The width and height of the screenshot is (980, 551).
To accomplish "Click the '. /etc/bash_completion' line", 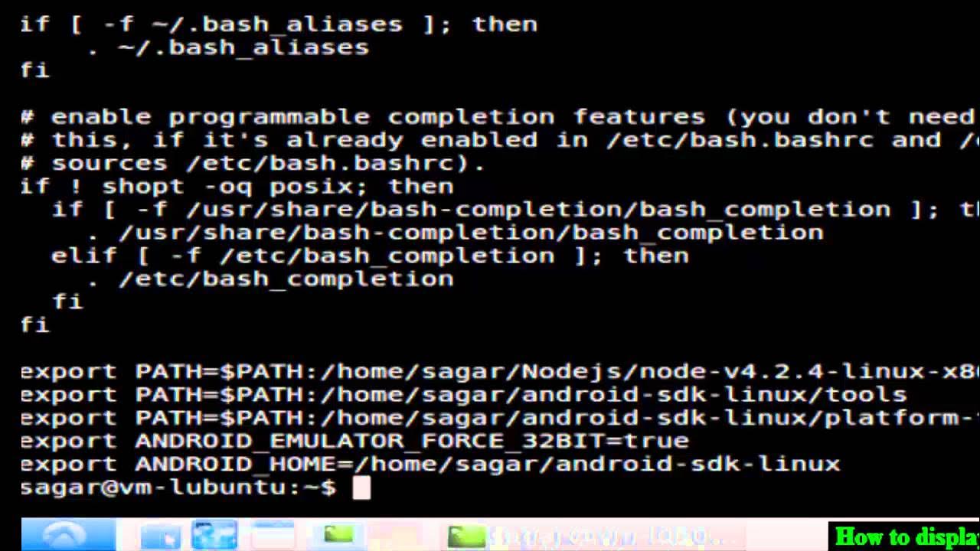I will point(271,279).
